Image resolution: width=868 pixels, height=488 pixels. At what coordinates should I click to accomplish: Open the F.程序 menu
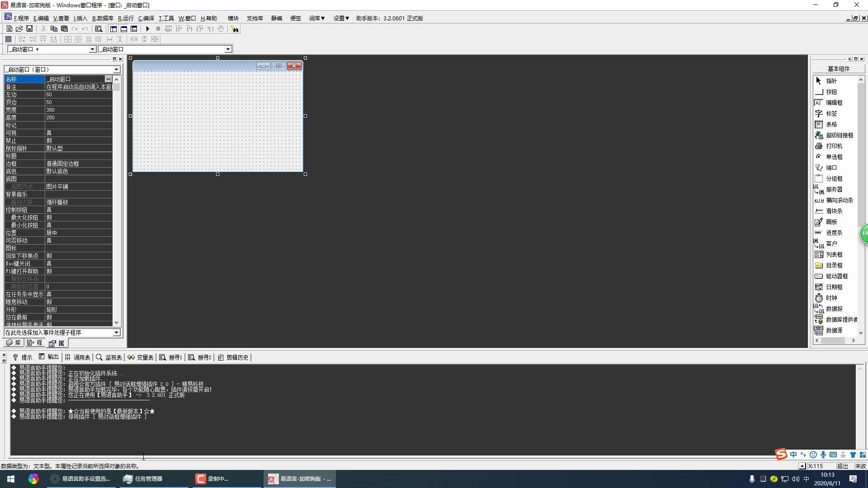21,19
